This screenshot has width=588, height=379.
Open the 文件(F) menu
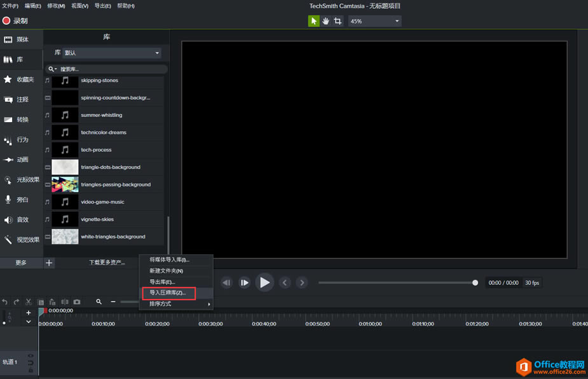[10, 6]
